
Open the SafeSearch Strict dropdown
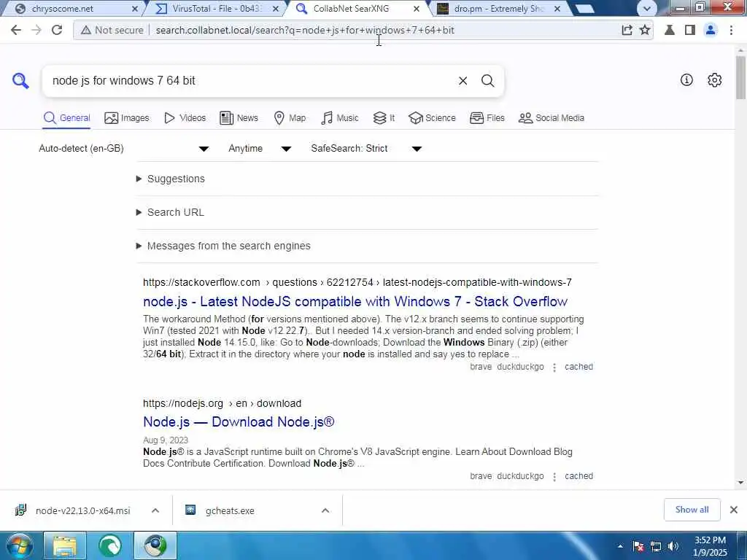click(x=366, y=149)
